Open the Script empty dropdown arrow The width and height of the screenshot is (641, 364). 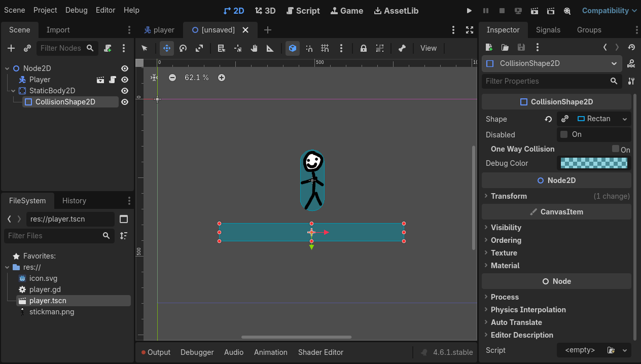625,350
